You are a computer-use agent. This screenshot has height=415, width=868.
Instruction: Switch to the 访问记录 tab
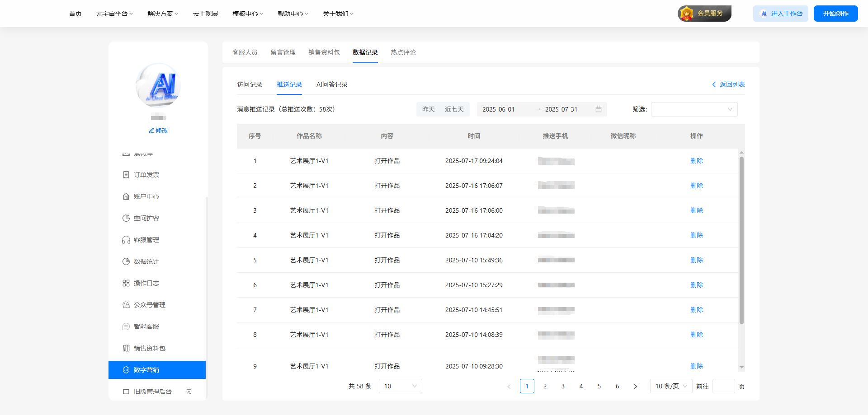click(x=250, y=84)
